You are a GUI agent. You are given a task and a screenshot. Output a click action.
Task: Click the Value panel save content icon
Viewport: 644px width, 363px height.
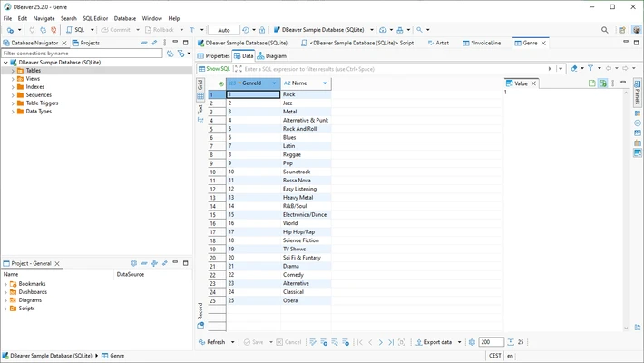(591, 83)
